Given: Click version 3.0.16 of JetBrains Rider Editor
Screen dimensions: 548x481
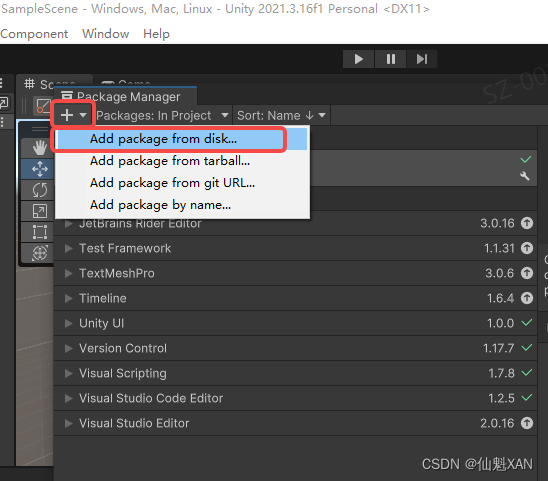Looking at the screenshot, I should (497, 223).
